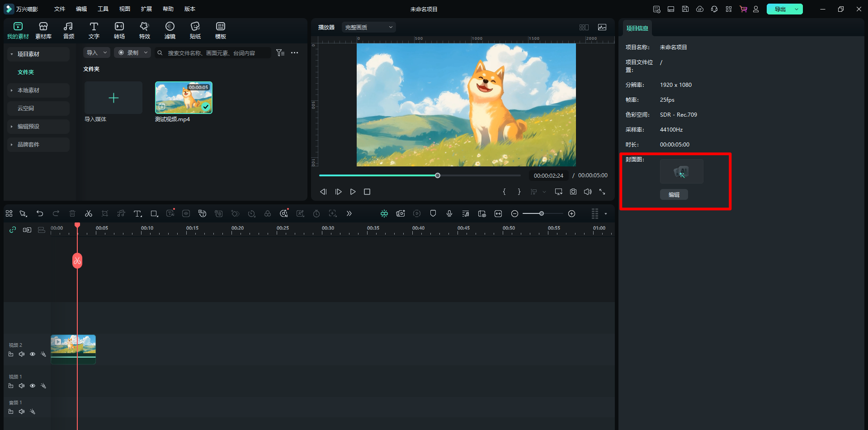
Task: Open the 工具 menu
Action: (103, 9)
